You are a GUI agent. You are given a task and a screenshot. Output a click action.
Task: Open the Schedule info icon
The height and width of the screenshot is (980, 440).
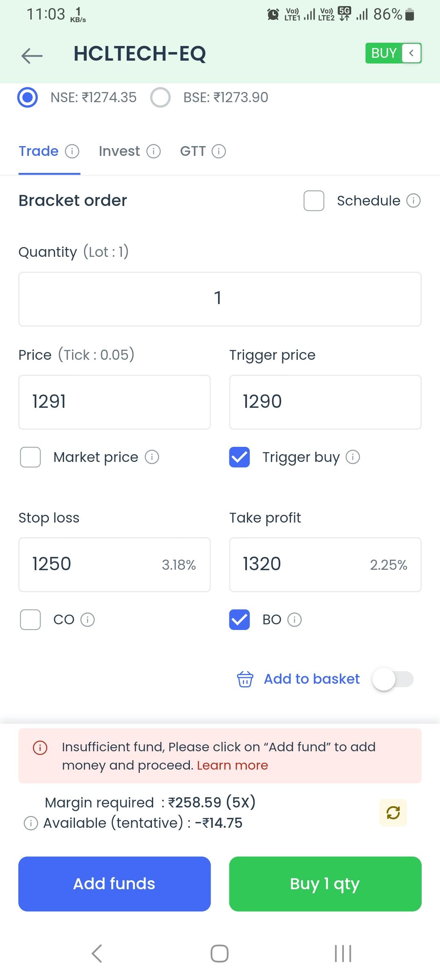[x=414, y=201]
